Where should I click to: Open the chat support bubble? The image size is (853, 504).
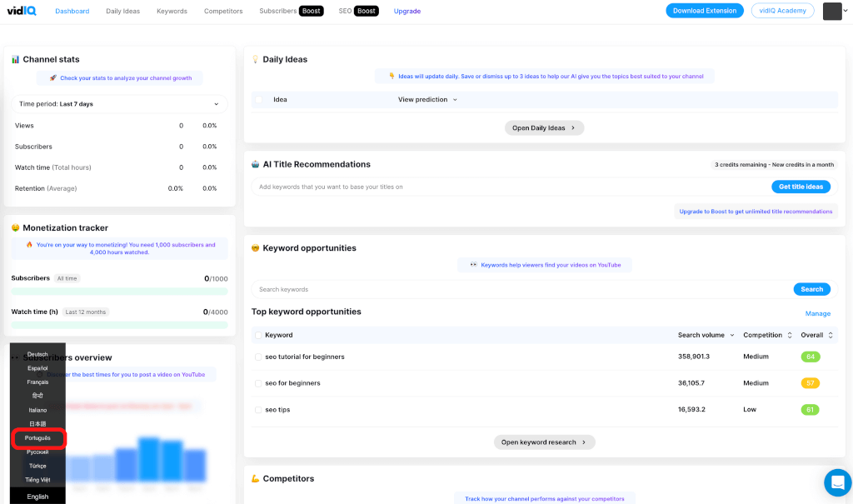pos(837,482)
